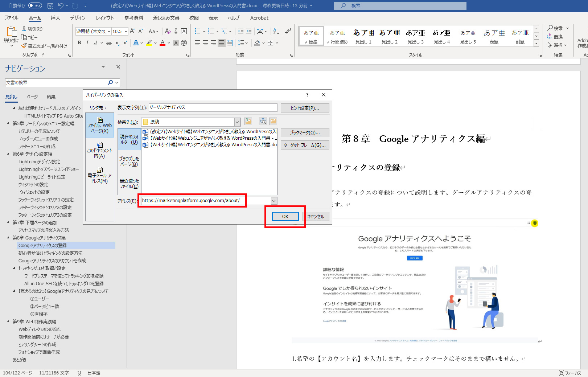Open the Look in folder dropdown
Screen dimensions: 588x377
tap(237, 122)
